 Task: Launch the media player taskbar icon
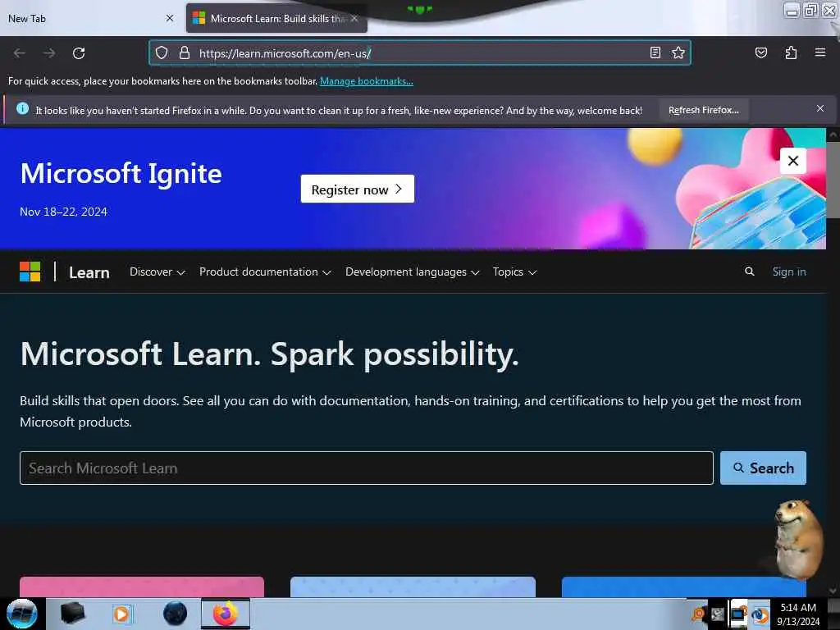[x=122, y=614]
